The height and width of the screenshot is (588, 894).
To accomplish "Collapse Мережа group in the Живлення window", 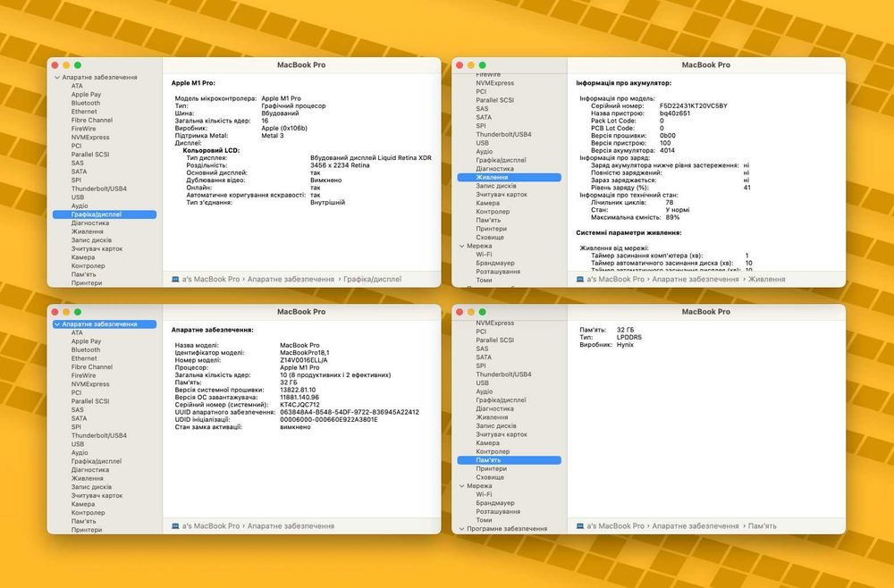I will point(462,246).
